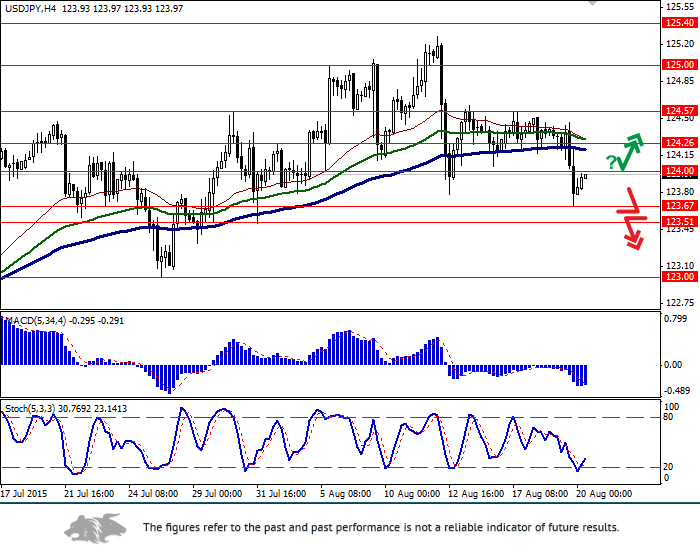Viewport: 700px width, 552px height.
Task: Click the red 124.26 price level label
Action: pyautogui.click(x=679, y=142)
